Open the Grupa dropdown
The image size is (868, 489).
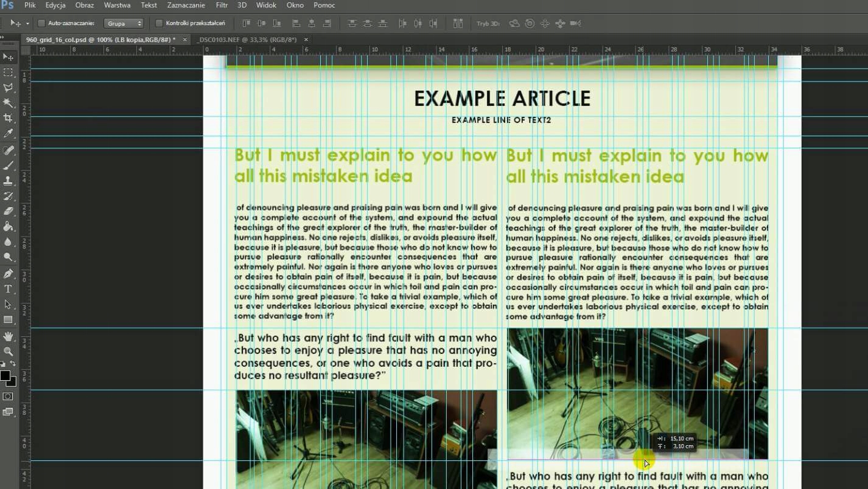point(124,24)
